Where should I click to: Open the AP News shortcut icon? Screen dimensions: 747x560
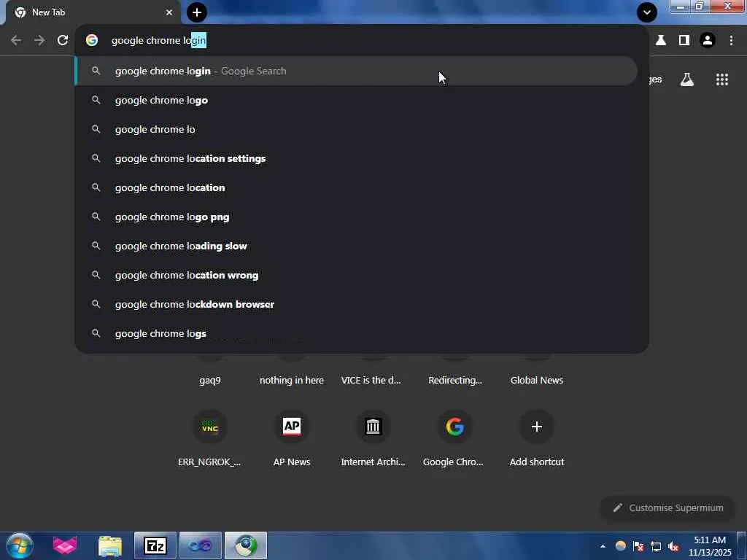point(292,427)
